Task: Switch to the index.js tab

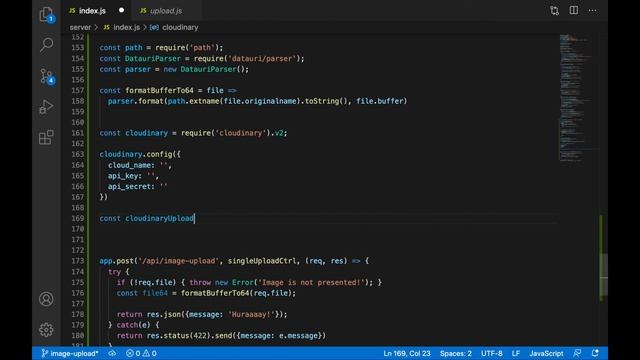Action: 92,11
